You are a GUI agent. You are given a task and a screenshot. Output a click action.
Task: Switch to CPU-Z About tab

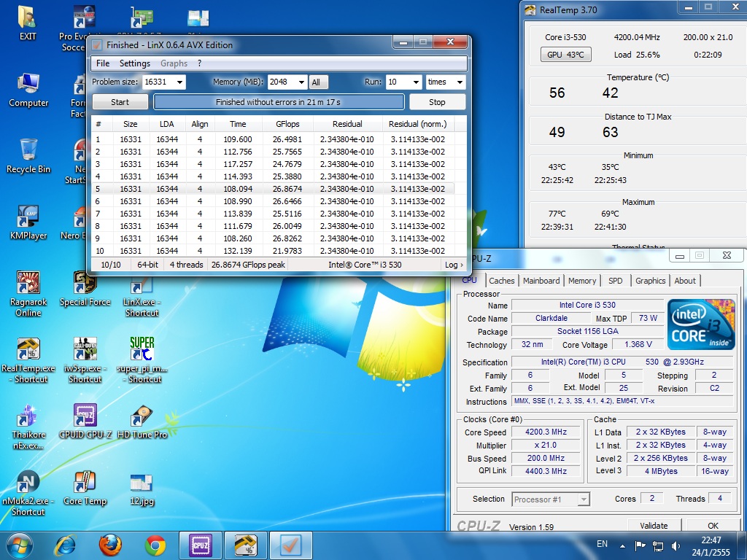(x=685, y=281)
